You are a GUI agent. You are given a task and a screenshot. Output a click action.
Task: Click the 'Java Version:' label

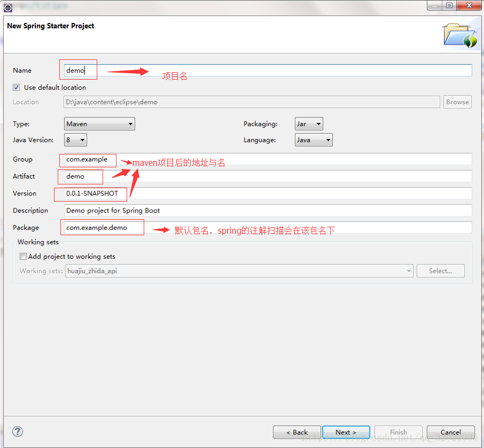(33, 140)
